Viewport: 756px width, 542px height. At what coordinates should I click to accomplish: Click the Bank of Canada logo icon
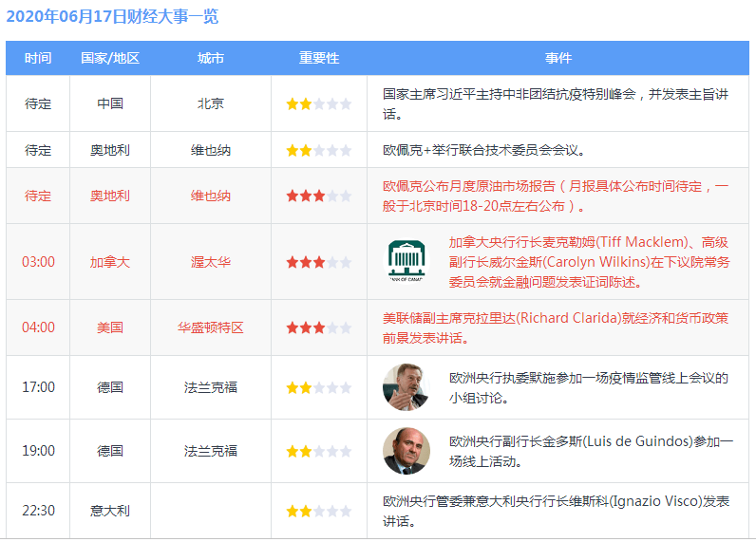[x=406, y=261]
